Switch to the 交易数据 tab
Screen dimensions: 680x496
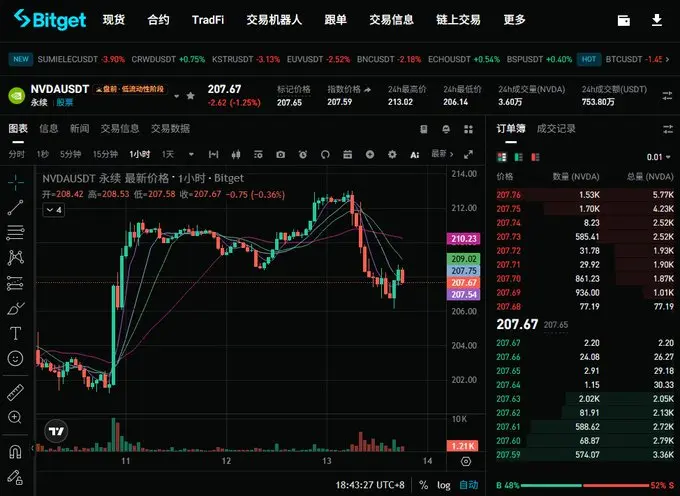coord(170,128)
